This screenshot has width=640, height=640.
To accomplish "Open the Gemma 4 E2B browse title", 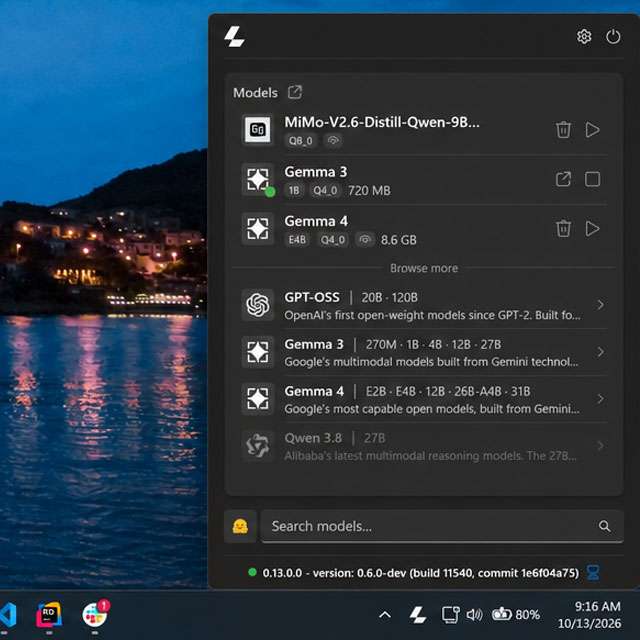I will [x=407, y=391].
